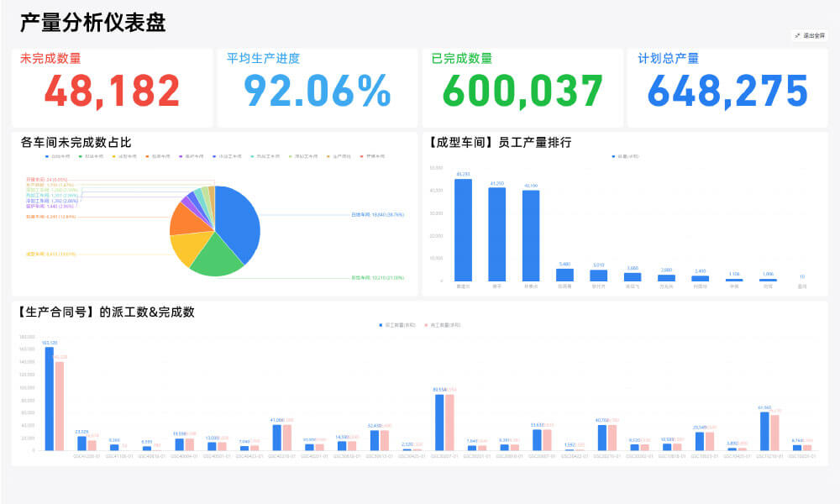Toggle the blue legend of employee output chart

point(625,156)
